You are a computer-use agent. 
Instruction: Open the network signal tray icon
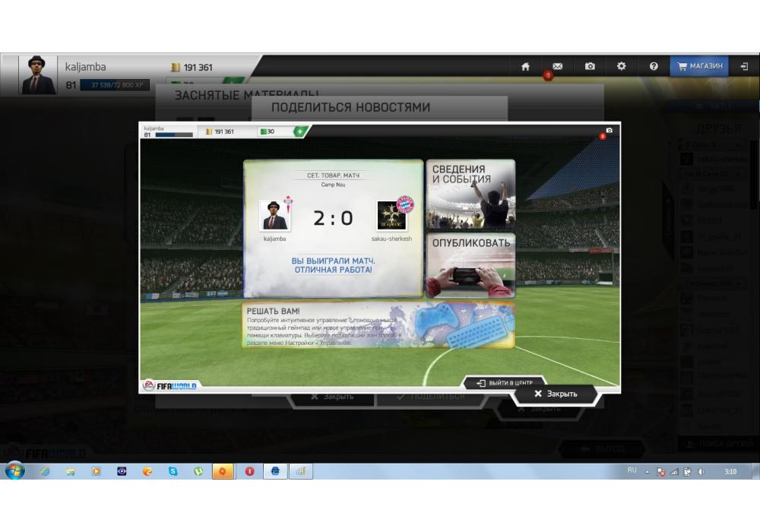[673, 471]
